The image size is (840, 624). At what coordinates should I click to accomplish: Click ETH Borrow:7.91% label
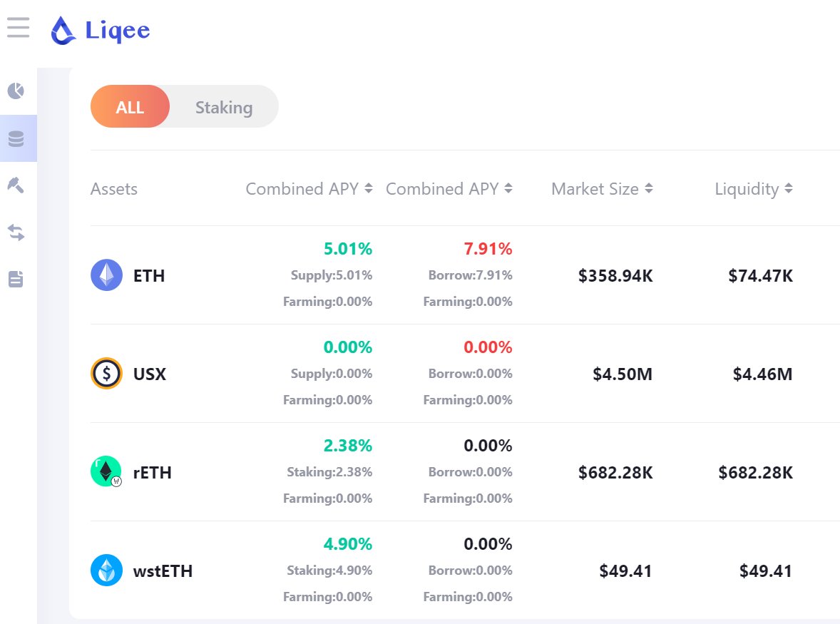click(x=471, y=275)
